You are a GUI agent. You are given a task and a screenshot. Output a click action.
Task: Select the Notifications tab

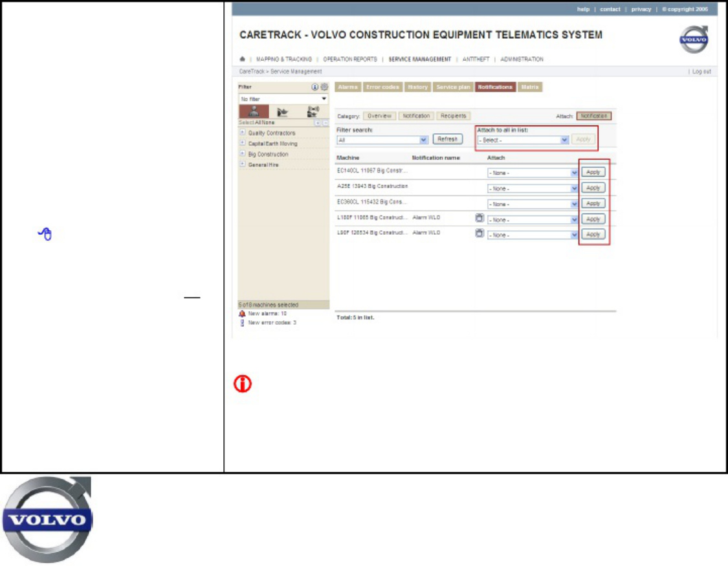495,87
